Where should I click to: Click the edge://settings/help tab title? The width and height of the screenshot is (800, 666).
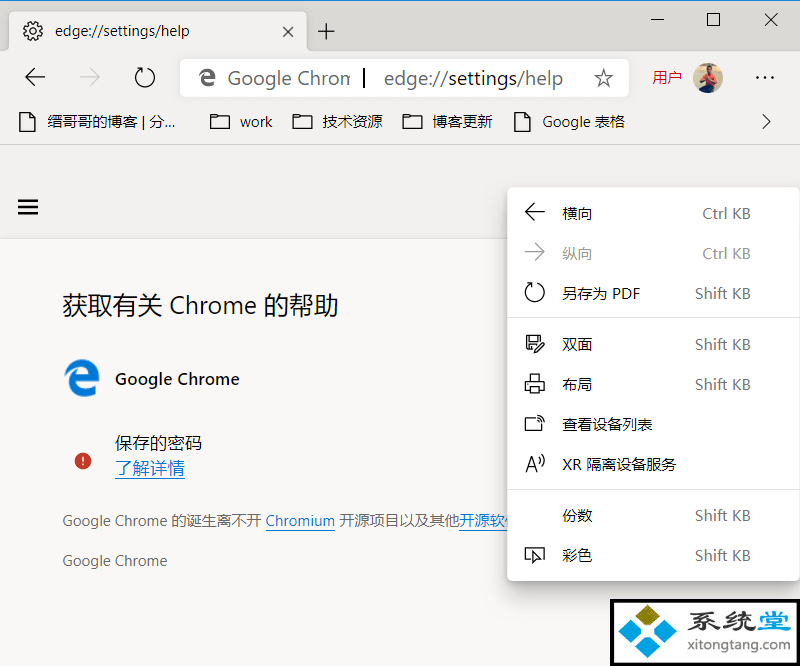coord(122,31)
